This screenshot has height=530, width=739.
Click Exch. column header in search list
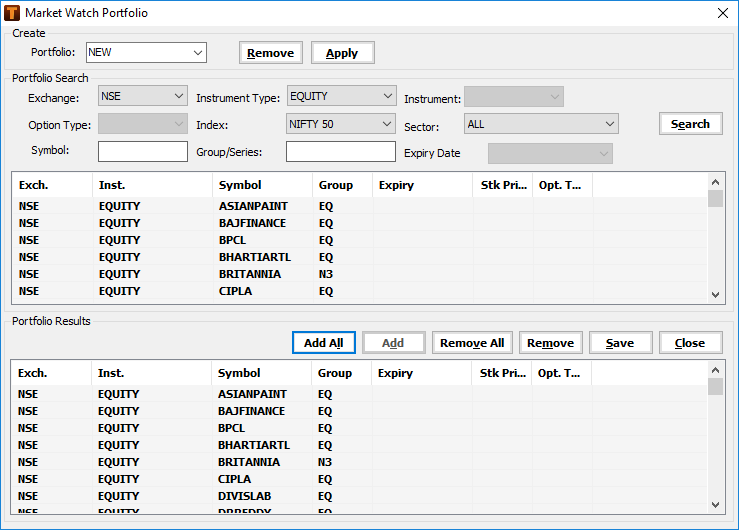[53, 185]
